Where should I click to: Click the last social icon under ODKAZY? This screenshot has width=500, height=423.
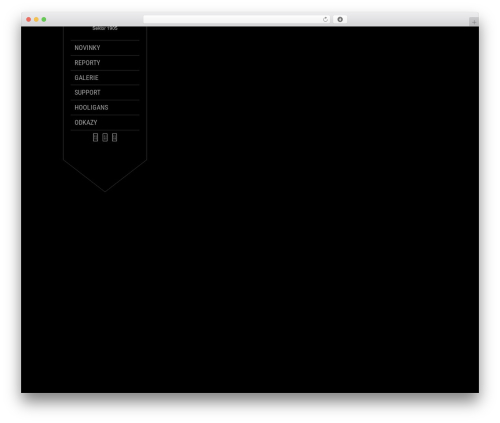[x=114, y=137]
